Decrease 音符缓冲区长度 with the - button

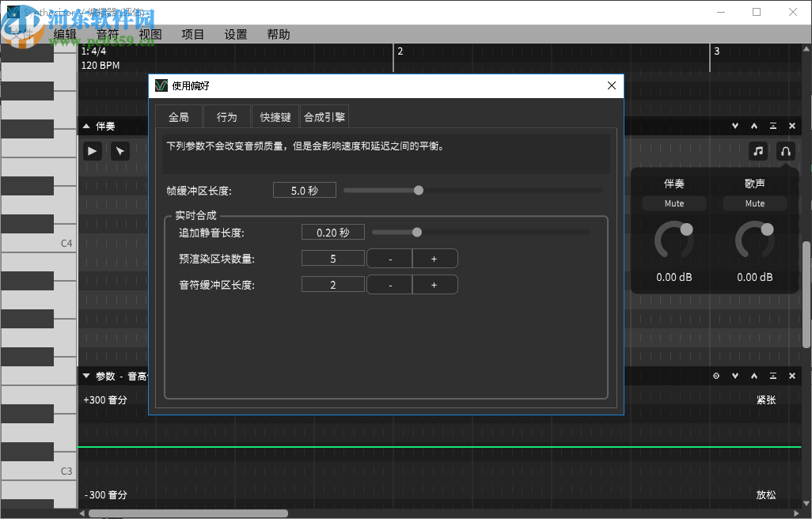pos(389,284)
